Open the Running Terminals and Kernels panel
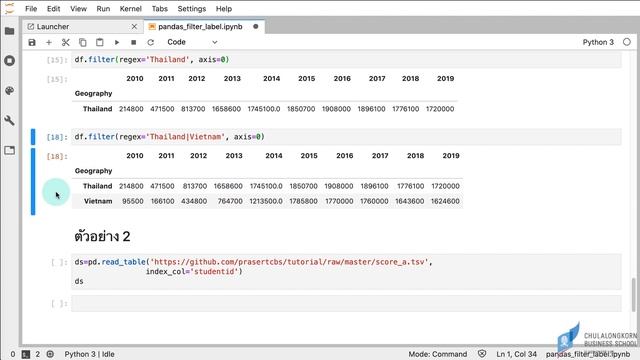 [x=9, y=61]
